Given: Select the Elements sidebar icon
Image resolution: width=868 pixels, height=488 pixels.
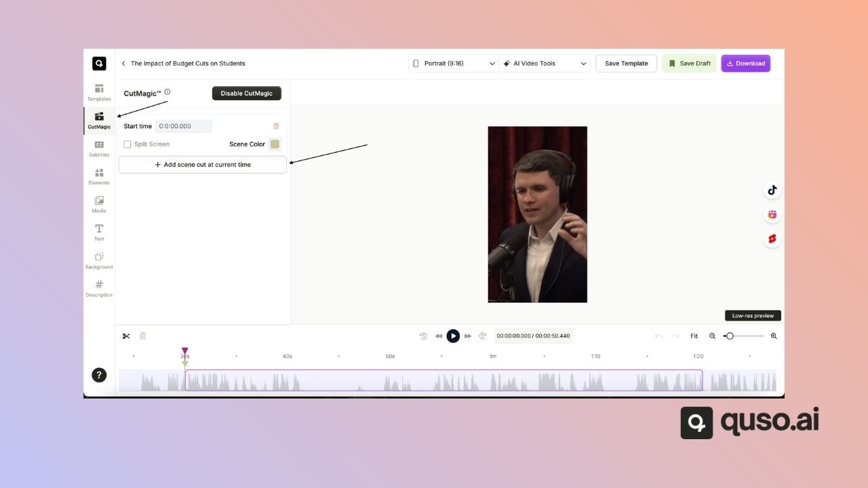Looking at the screenshot, I should pos(98,177).
